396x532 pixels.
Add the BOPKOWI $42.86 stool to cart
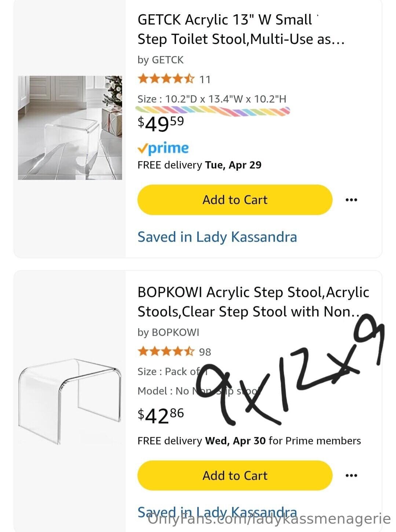tap(235, 476)
